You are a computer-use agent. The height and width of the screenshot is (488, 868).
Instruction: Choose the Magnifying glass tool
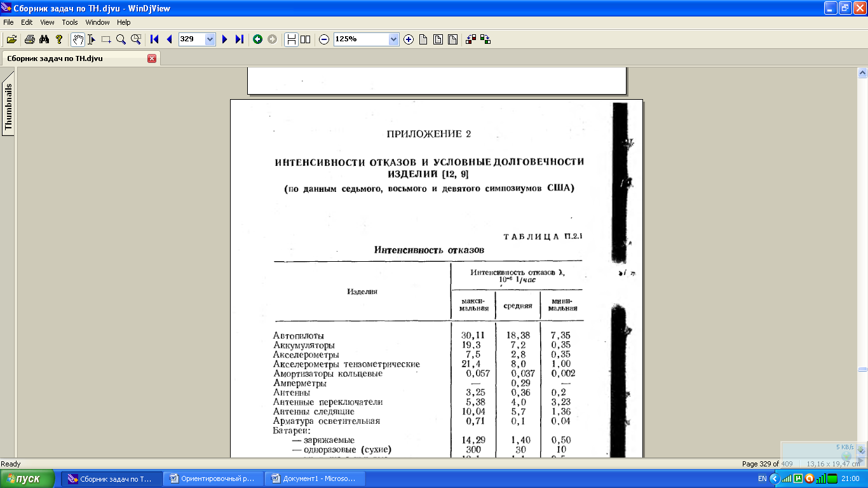pyautogui.click(x=121, y=39)
